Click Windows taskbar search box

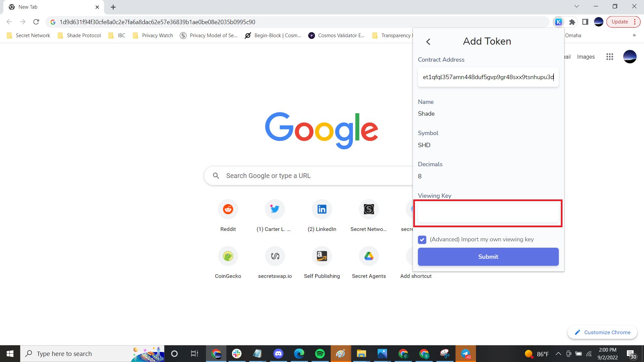[x=92, y=354]
